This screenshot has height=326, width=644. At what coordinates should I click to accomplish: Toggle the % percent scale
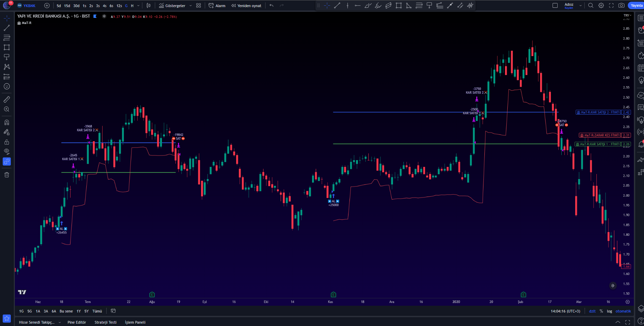[601, 311]
